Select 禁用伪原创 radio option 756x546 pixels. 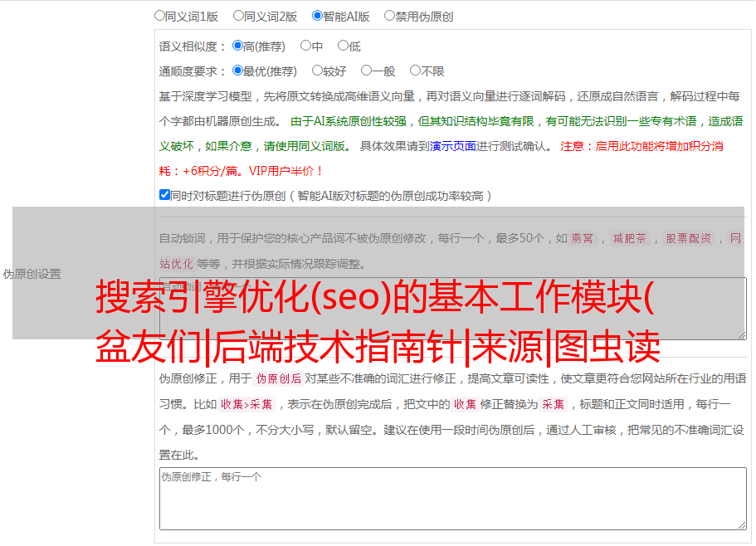click(x=389, y=16)
